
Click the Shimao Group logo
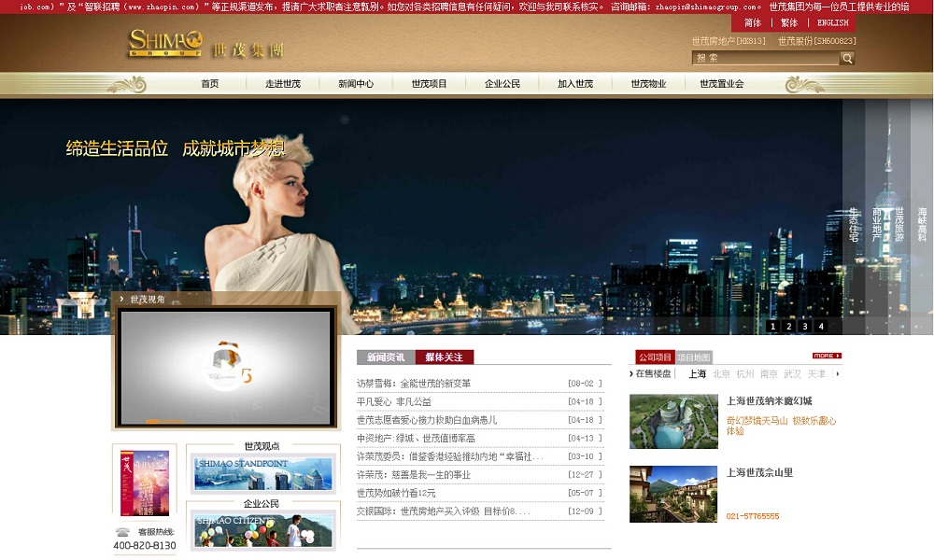tap(205, 43)
